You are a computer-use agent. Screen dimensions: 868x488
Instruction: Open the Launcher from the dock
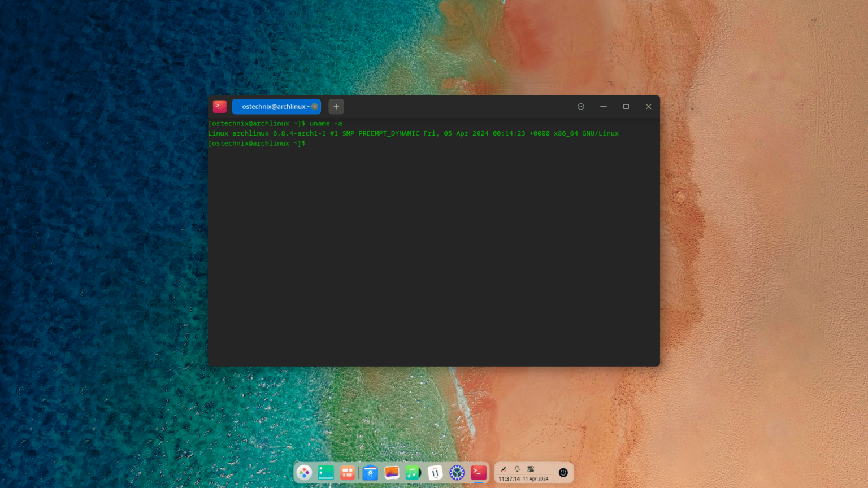click(305, 473)
